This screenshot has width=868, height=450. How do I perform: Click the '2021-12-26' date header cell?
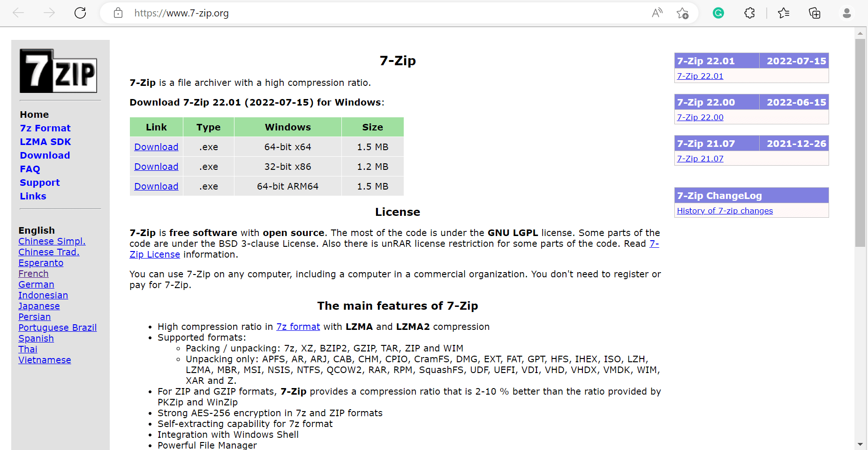click(794, 143)
